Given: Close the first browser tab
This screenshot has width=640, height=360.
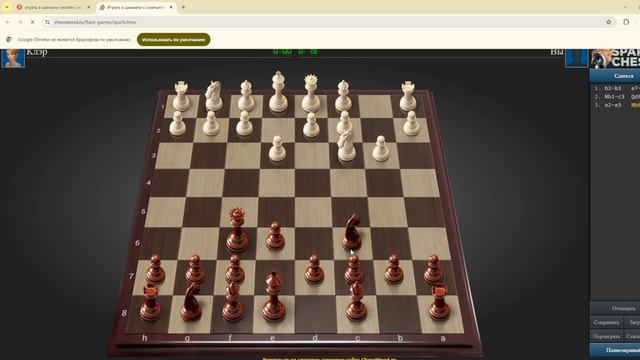Looking at the screenshot, I should click(x=89, y=7).
